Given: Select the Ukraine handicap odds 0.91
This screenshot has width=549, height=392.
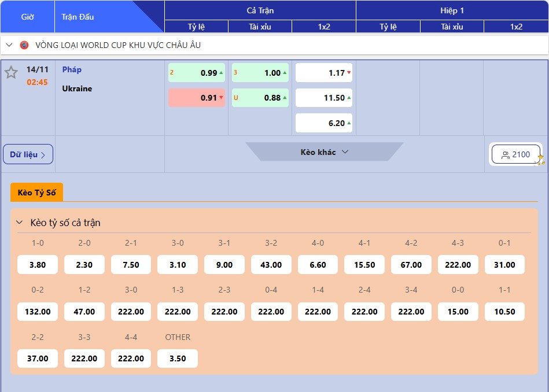Looking at the screenshot, I should 197,98.
